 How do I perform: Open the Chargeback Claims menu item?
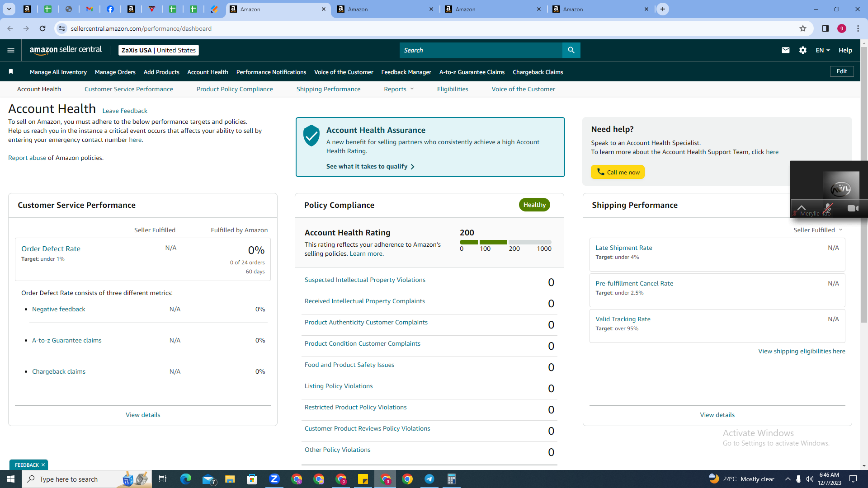pyautogui.click(x=538, y=72)
